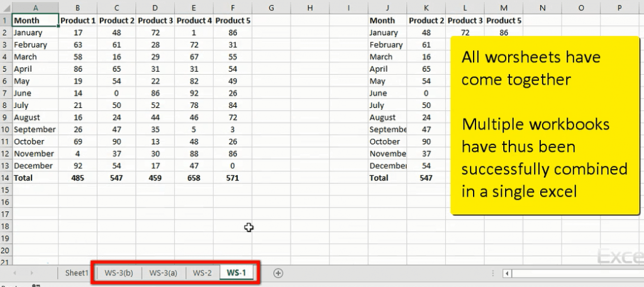
Task: Select cell B3 with value 63
Action: (x=77, y=45)
